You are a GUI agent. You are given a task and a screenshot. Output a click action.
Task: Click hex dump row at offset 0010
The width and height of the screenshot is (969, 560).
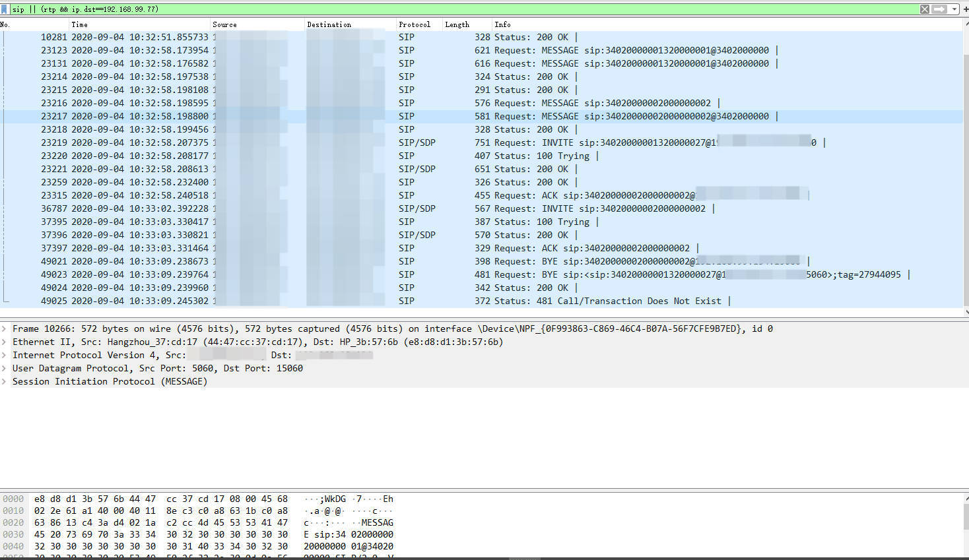pyautogui.click(x=198, y=511)
